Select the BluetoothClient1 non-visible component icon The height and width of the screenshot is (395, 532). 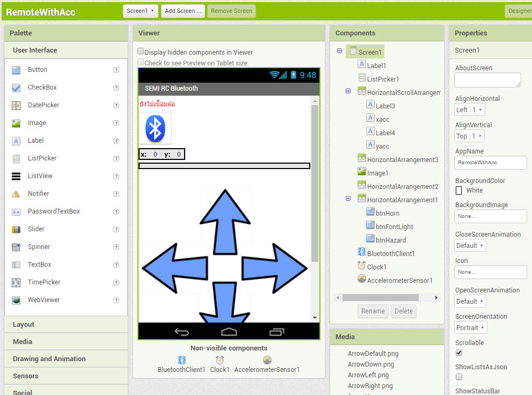(181, 360)
